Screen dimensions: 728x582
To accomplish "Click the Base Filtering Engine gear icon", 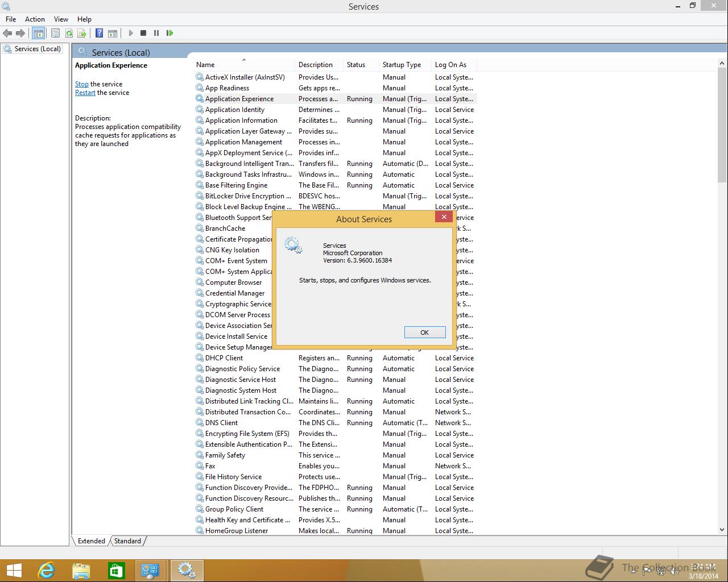I will point(199,185).
